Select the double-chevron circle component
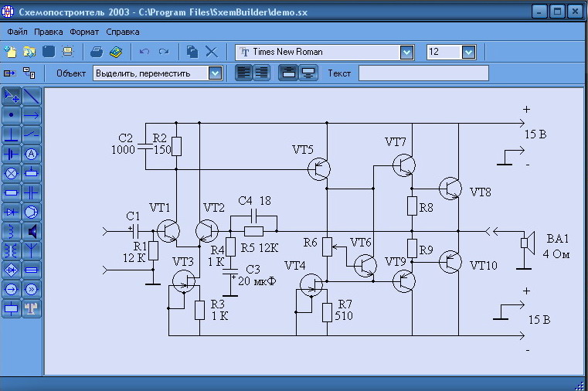Image resolution: width=588 pixels, height=391 pixels. click(32, 290)
